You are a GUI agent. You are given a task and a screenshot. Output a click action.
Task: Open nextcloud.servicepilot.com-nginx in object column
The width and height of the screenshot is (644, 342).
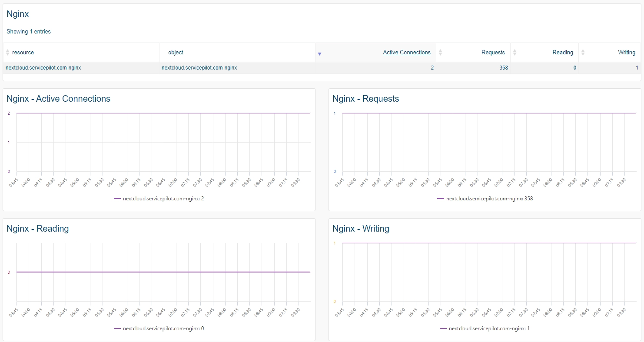pyautogui.click(x=199, y=68)
